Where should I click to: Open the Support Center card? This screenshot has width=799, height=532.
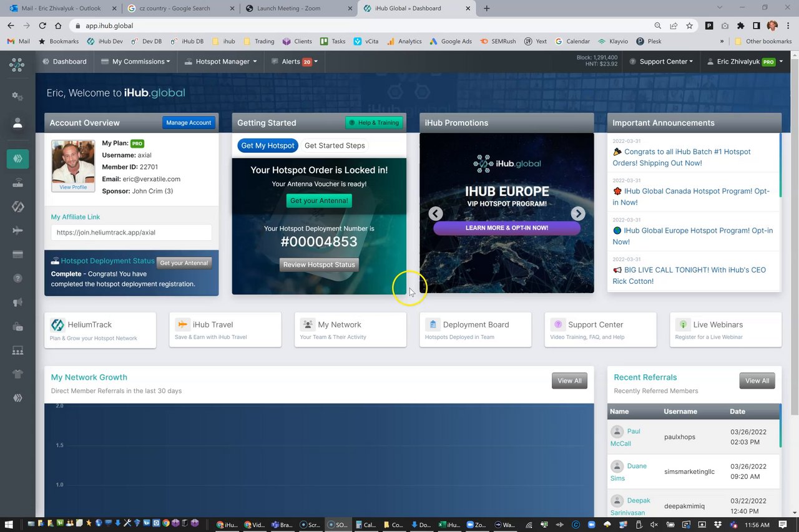tap(600, 330)
